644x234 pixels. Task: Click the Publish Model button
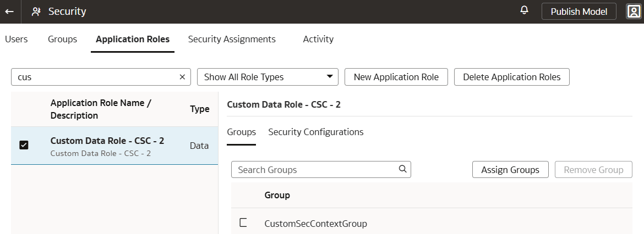(x=578, y=12)
